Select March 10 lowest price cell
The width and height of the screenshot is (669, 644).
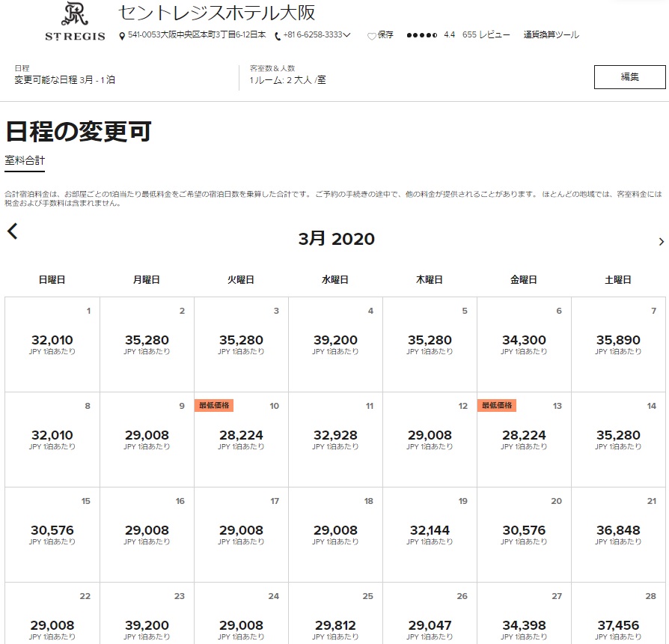click(241, 440)
